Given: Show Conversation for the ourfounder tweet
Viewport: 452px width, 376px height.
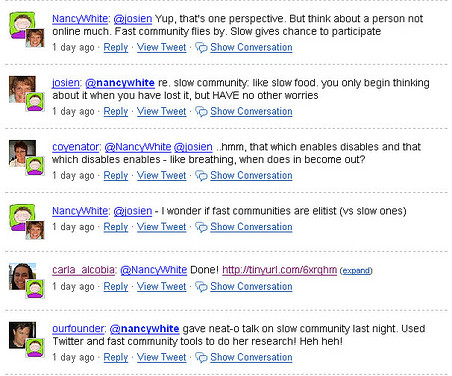Looking at the screenshot, I should pos(251,357).
